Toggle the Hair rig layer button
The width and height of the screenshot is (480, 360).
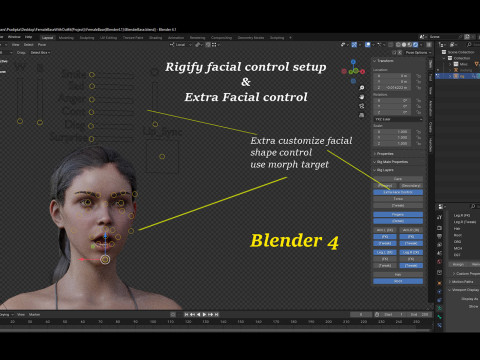coord(398,275)
